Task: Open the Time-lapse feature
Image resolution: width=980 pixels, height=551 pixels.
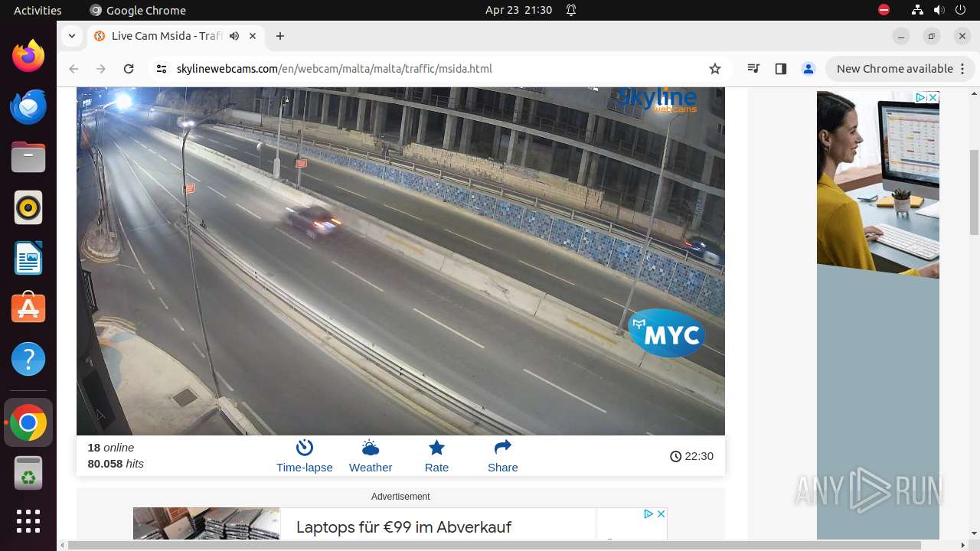Action: coord(304,456)
